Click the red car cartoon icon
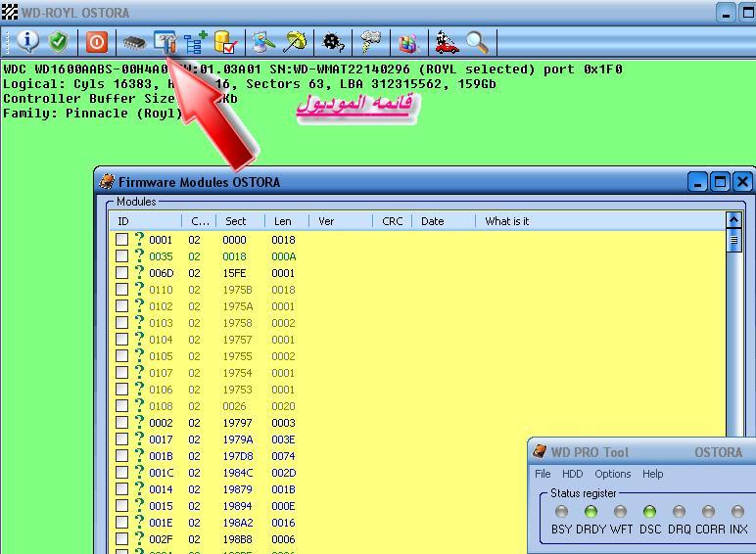The height and width of the screenshot is (554, 756). point(447,42)
